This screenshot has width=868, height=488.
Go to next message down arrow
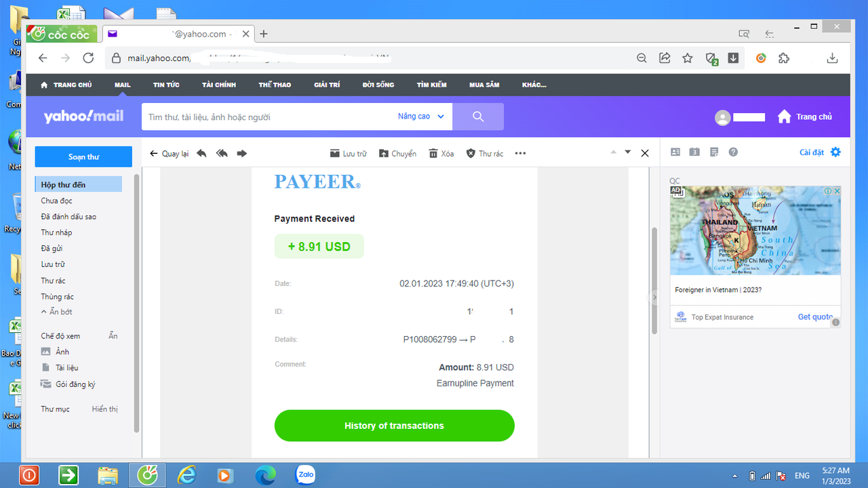(x=628, y=152)
